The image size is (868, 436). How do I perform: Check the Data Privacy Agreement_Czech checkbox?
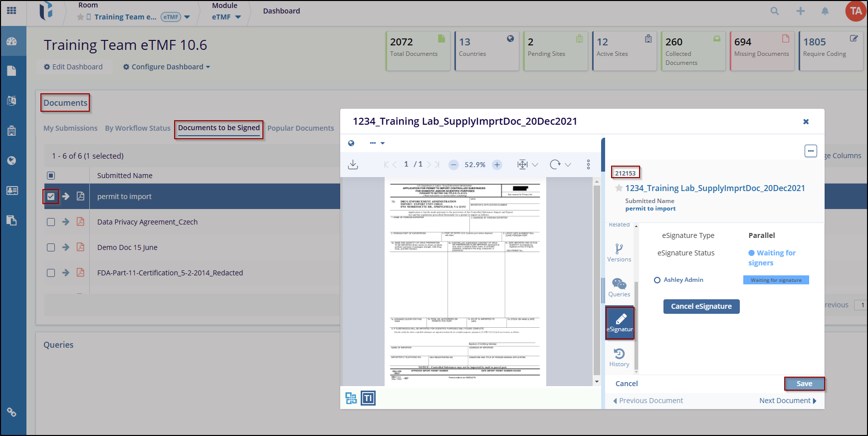pyautogui.click(x=51, y=222)
